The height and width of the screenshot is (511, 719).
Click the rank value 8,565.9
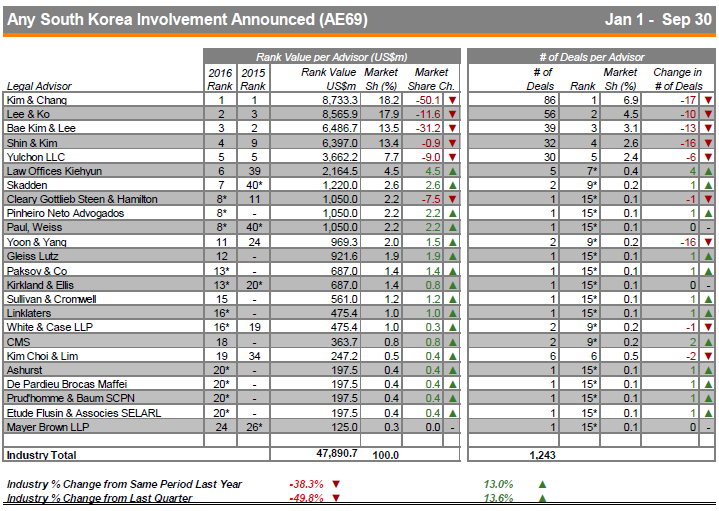[x=340, y=114]
